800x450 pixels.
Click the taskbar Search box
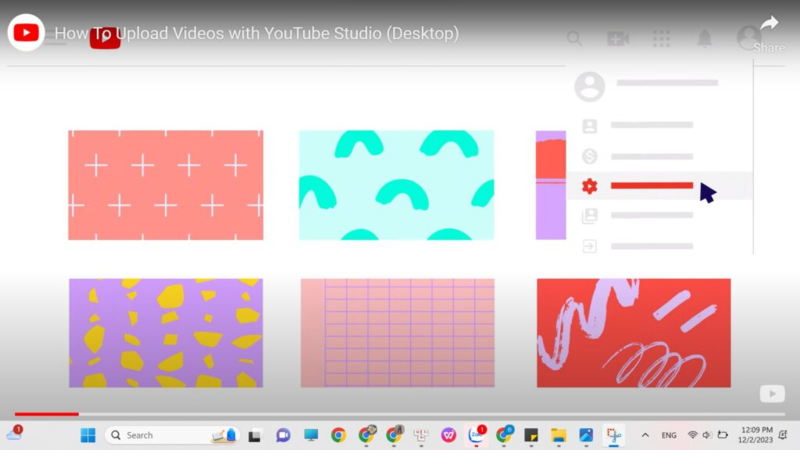pos(160,435)
